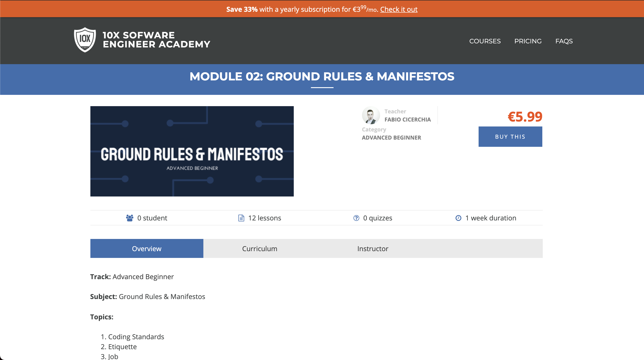Switch to the Instructor tab

coord(372,248)
